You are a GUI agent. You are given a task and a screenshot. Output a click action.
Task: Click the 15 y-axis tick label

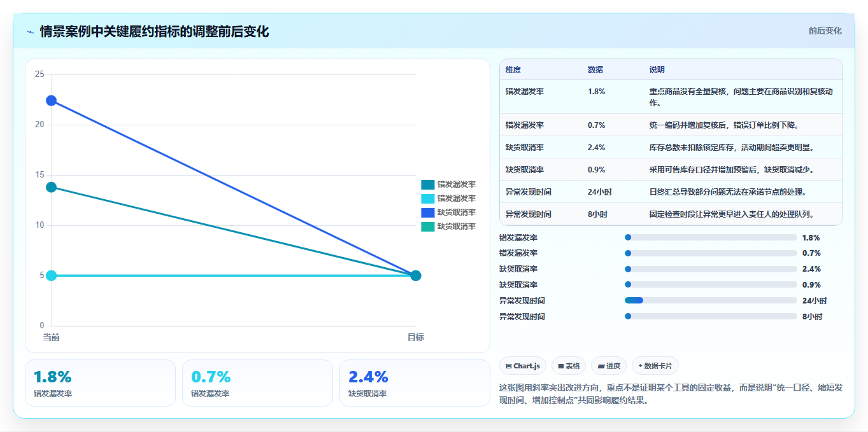pos(39,175)
